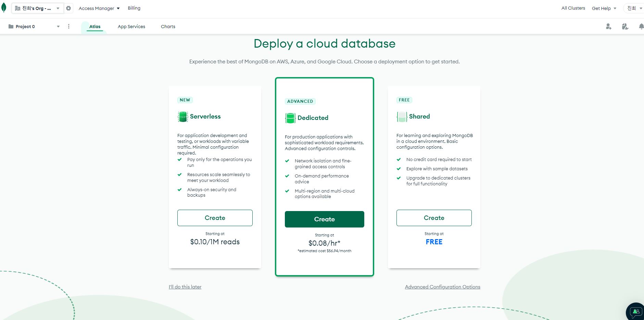Viewport: 644px width, 320px height.
Task: Click the Deploy a cloud database title
Action: [x=325, y=44]
